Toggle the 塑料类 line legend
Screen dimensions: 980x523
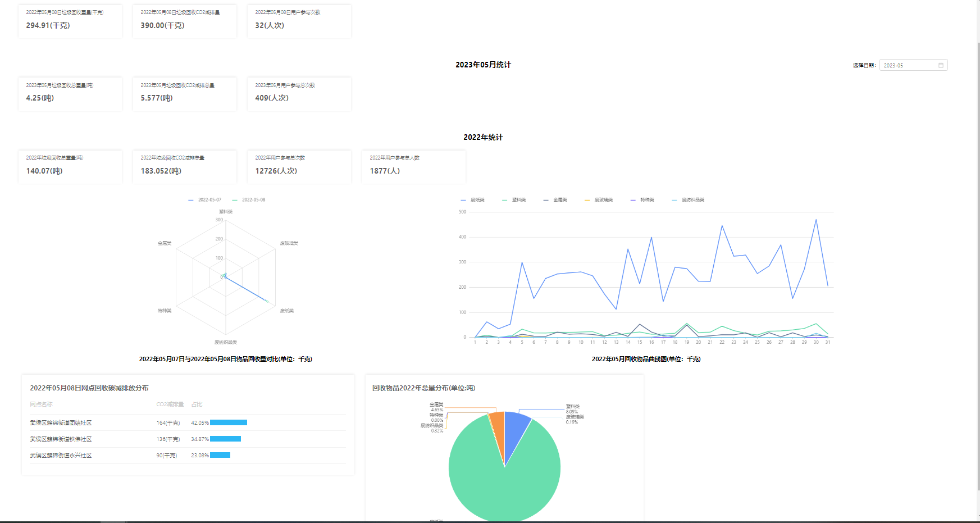tap(514, 200)
